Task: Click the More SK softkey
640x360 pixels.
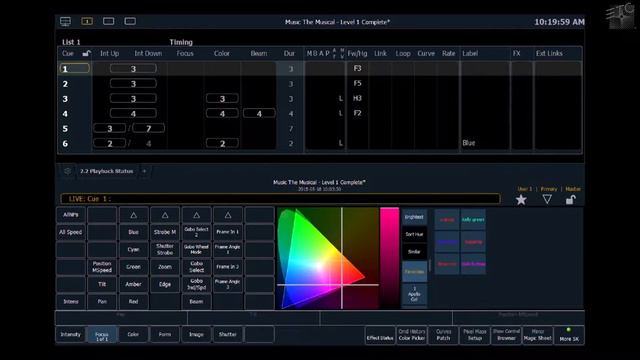Action: 569,335
